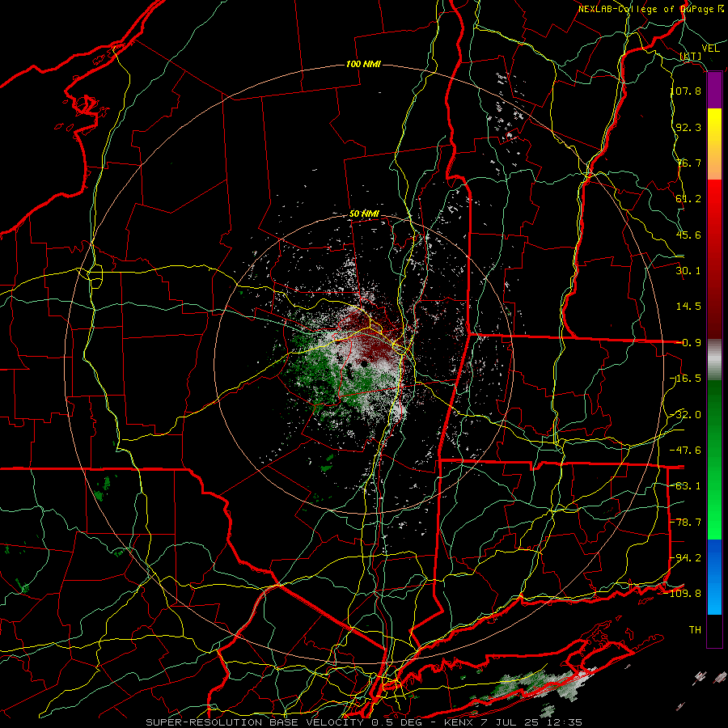Click the 0.5 DEG elevation text in caption
The image size is (728, 728).
pyautogui.click(x=400, y=722)
